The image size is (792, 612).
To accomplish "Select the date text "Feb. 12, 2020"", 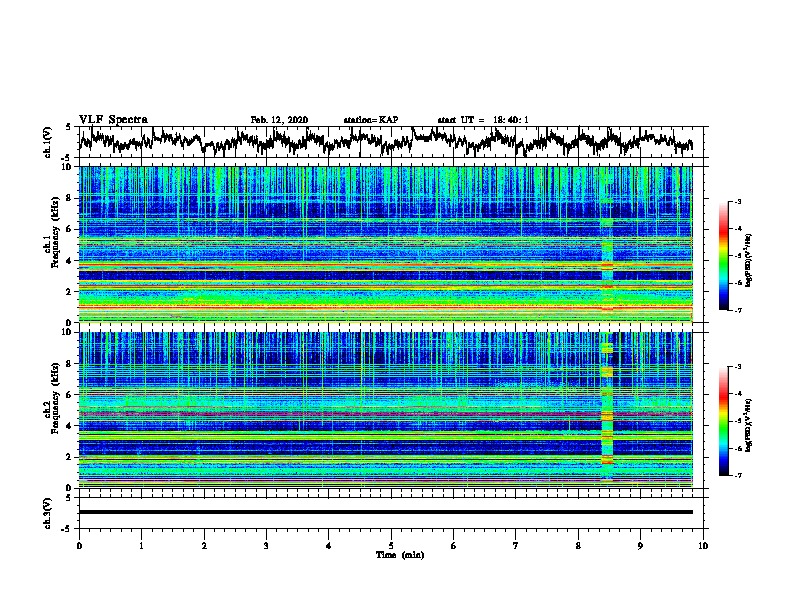I will (279, 120).
